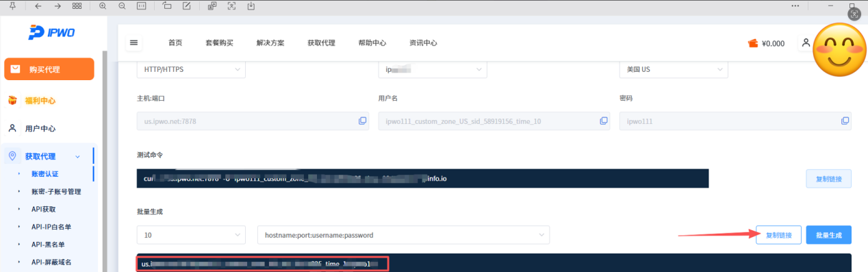Image resolution: width=868 pixels, height=272 pixels.
Task: Copy the username field value with copy icon
Action: pyautogui.click(x=604, y=121)
